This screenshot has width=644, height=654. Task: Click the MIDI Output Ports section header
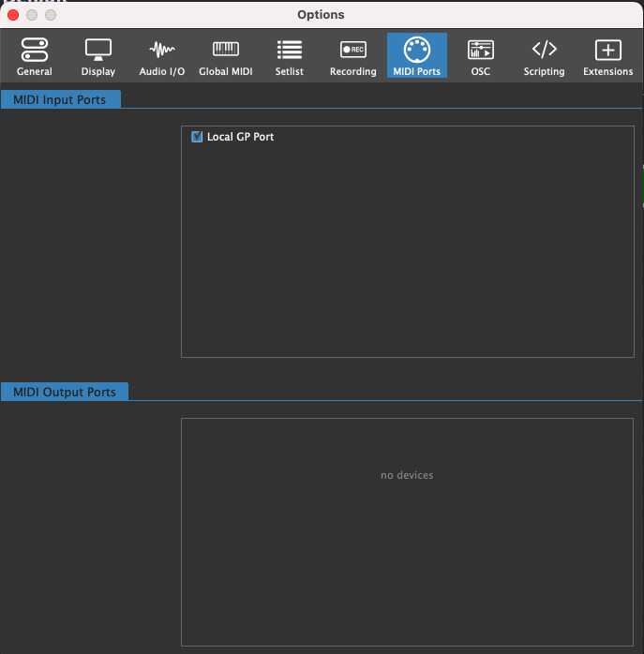[x=64, y=392]
